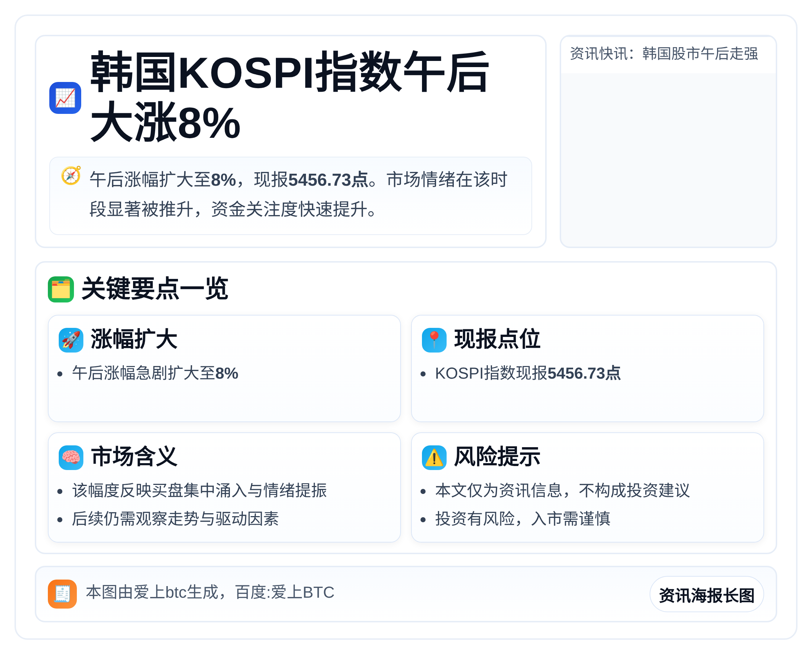Click the card heading 市场含义

coord(134,457)
